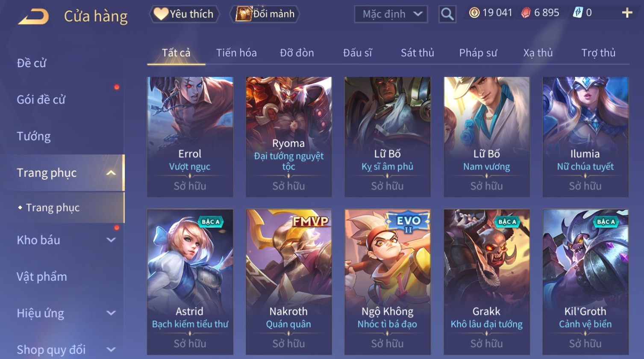This screenshot has width=644, height=359.
Task: Click the heart Yêu thích button
Action: 184,14
